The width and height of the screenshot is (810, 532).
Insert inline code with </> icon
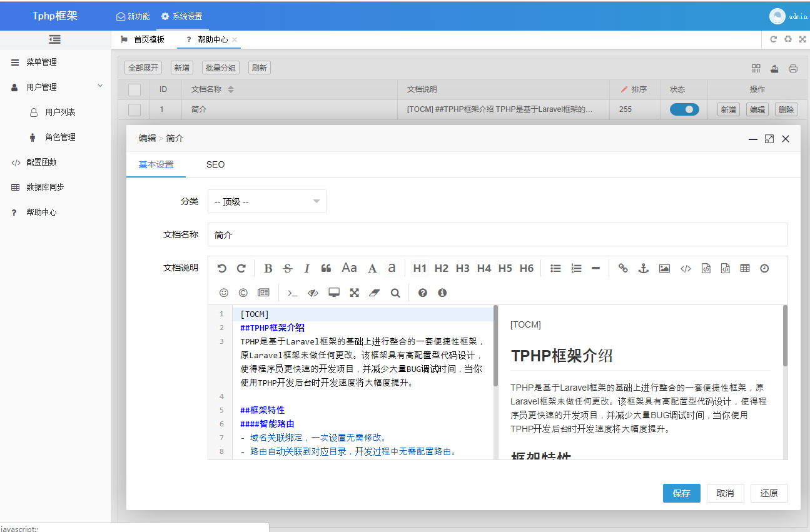tap(686, 268)
